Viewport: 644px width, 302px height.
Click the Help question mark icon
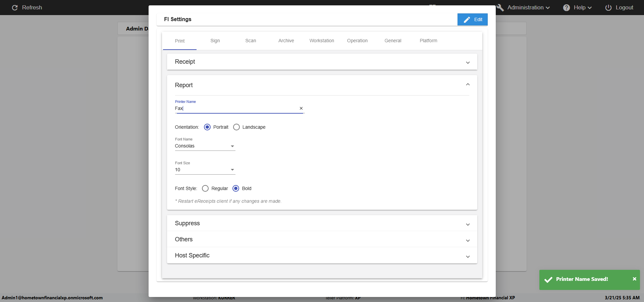click(x=566, y=8)
